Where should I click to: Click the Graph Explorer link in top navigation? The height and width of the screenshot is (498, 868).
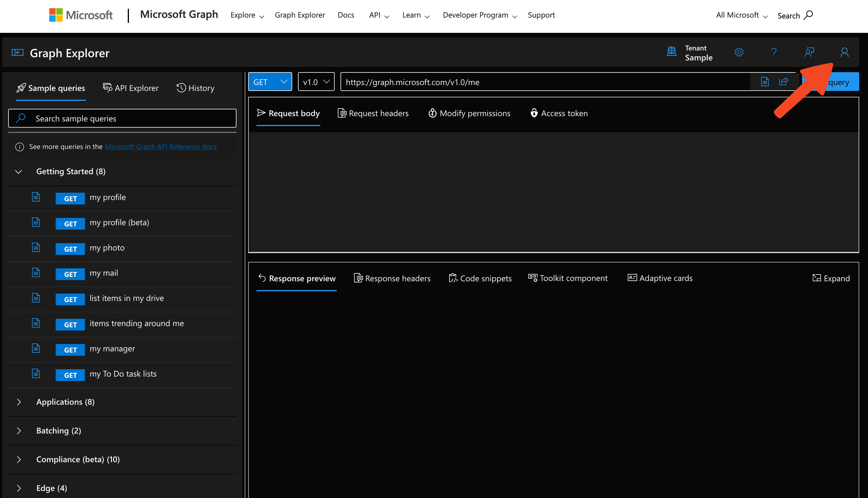click(x=300, y=15)
